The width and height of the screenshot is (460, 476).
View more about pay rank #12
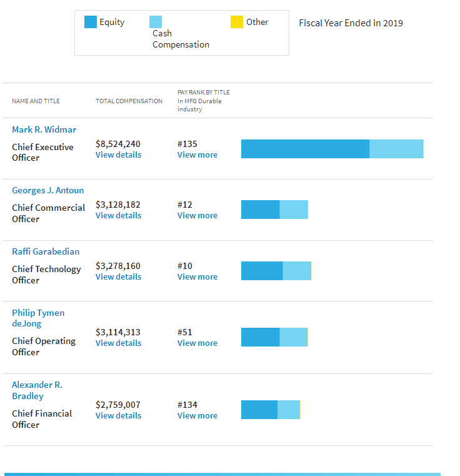pyautogui.click(x=197, y=216)
